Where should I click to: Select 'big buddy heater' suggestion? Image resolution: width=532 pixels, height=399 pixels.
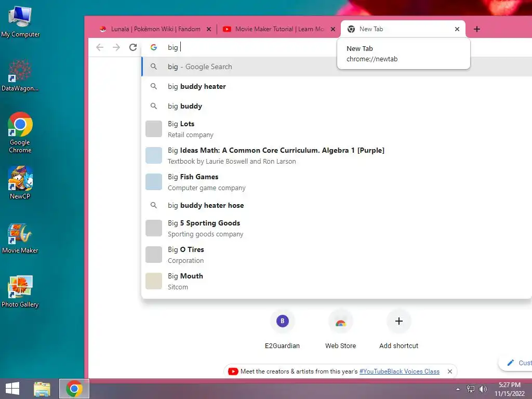coord(337,87)
